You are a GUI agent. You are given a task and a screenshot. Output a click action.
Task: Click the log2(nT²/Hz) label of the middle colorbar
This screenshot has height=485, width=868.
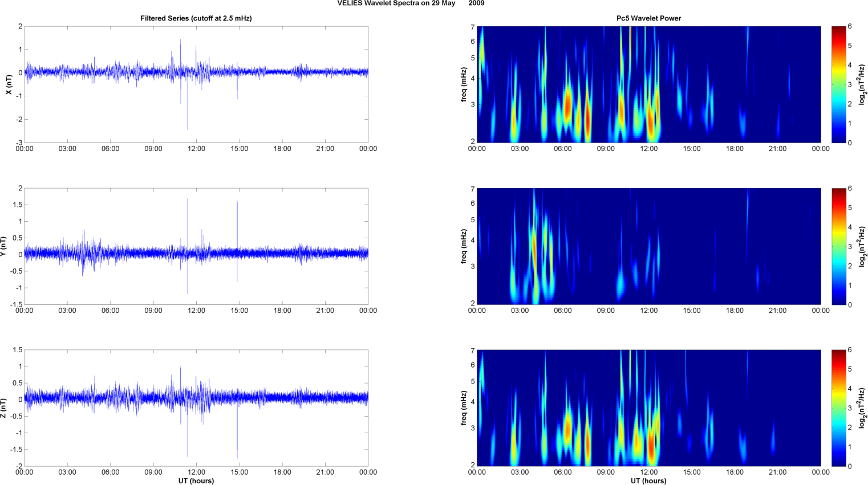(x=862, y=246)
